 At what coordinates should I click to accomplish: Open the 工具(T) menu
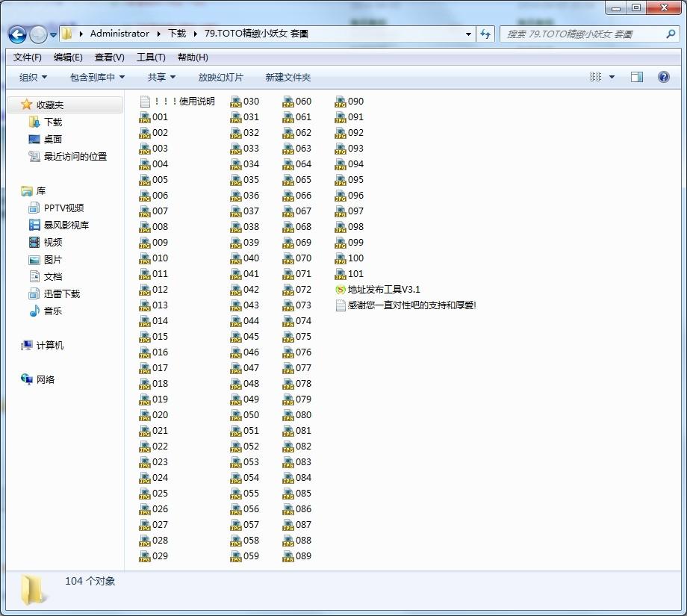tap(151, 57)
